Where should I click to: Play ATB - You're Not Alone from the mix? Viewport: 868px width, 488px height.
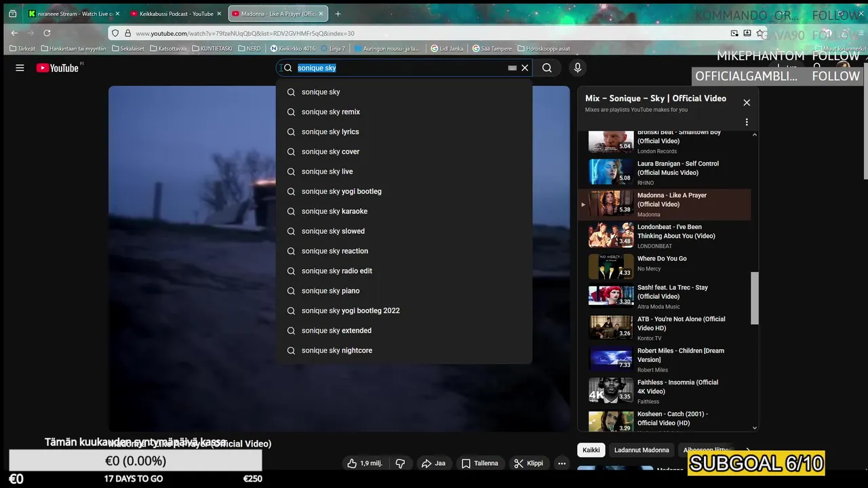665,328
